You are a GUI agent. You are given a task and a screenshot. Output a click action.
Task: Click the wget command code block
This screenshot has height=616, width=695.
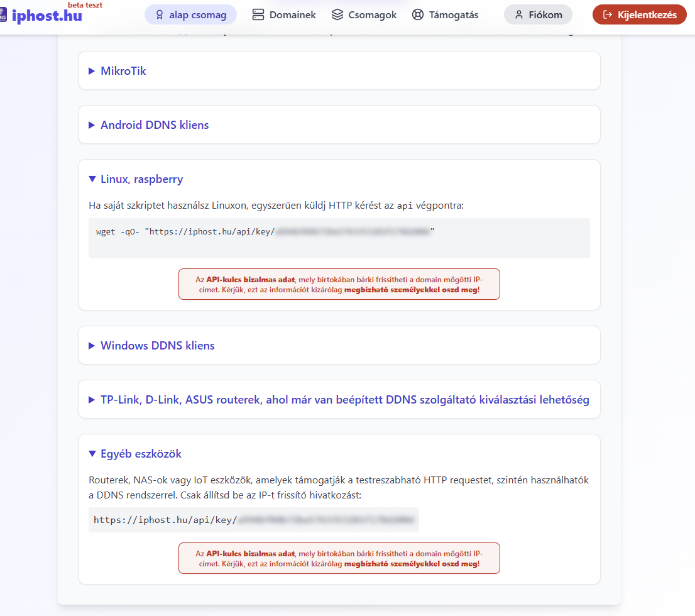[x=339, y=238]
